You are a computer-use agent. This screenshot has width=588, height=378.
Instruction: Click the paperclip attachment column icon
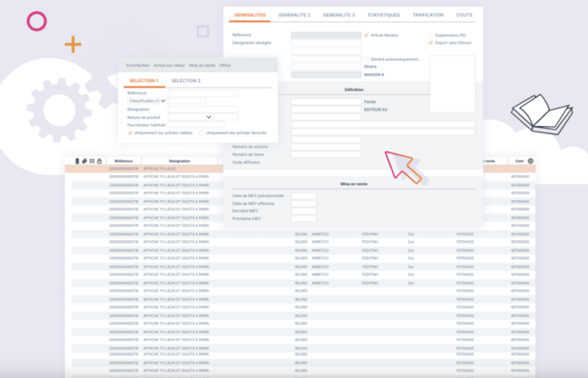click(x=83, y=161)
